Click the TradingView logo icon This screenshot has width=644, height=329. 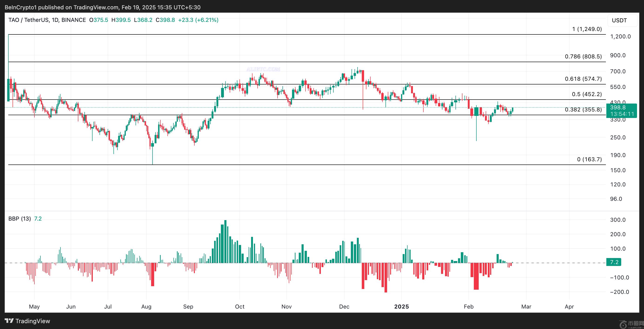(9, 320)
